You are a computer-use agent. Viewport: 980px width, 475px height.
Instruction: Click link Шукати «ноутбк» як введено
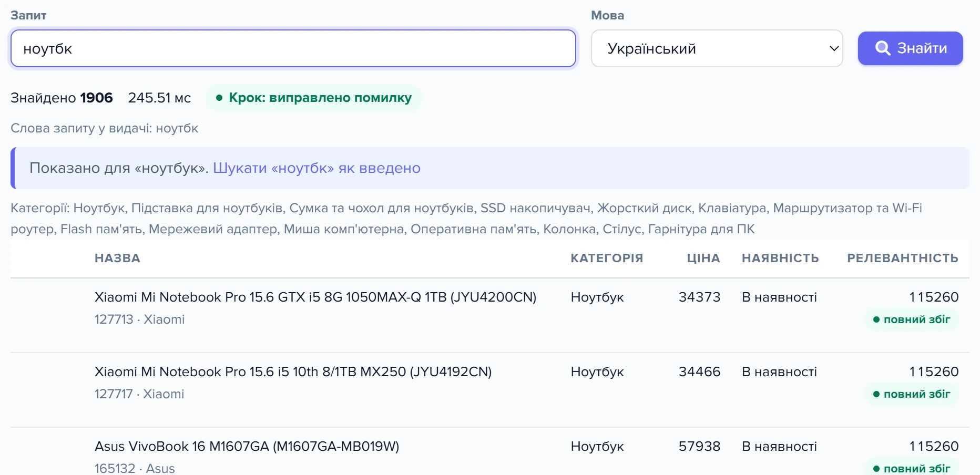(x=317, y=168)
